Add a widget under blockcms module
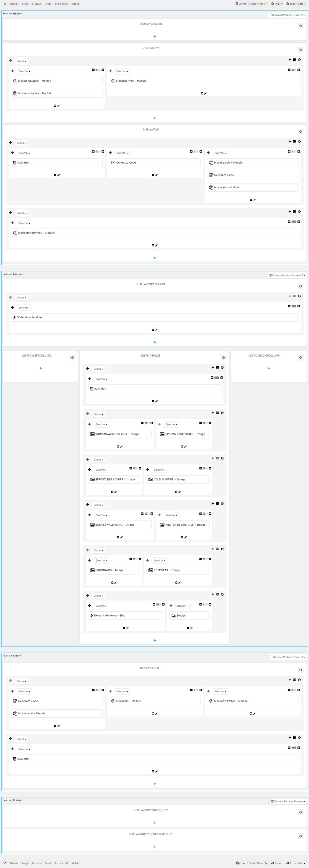 pos(153,714)
